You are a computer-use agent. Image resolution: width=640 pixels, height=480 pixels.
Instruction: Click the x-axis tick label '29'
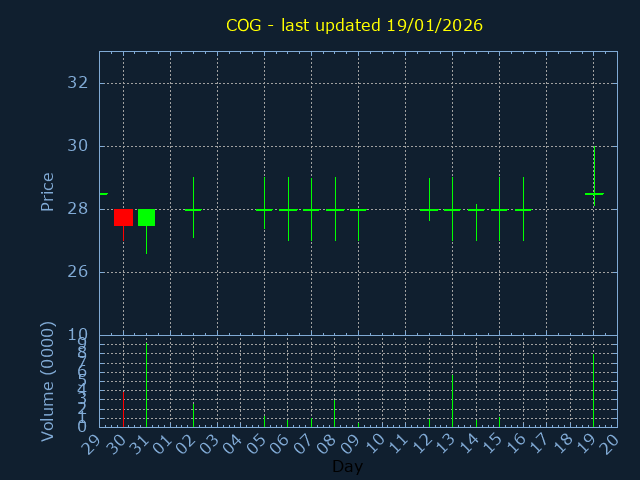click(95, 442)
